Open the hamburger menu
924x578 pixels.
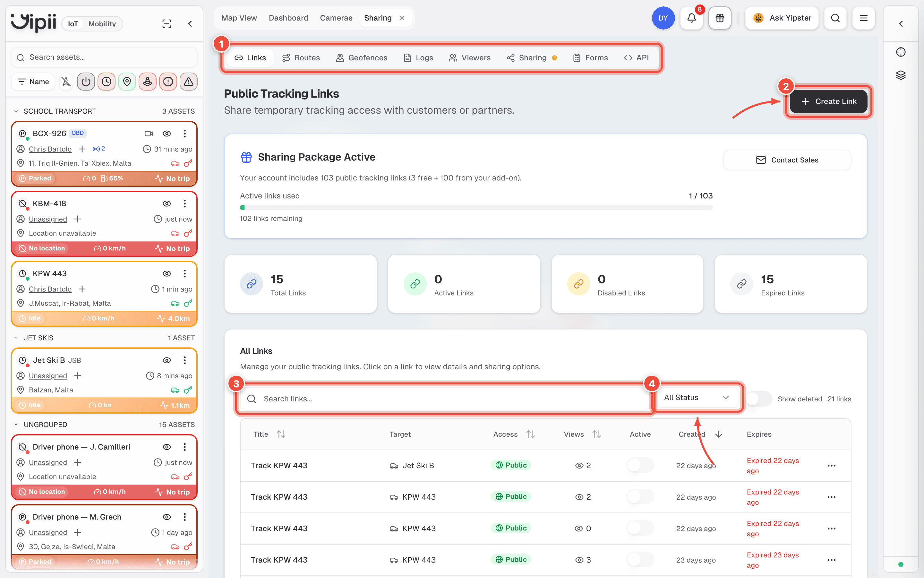[x=863, y=18]
